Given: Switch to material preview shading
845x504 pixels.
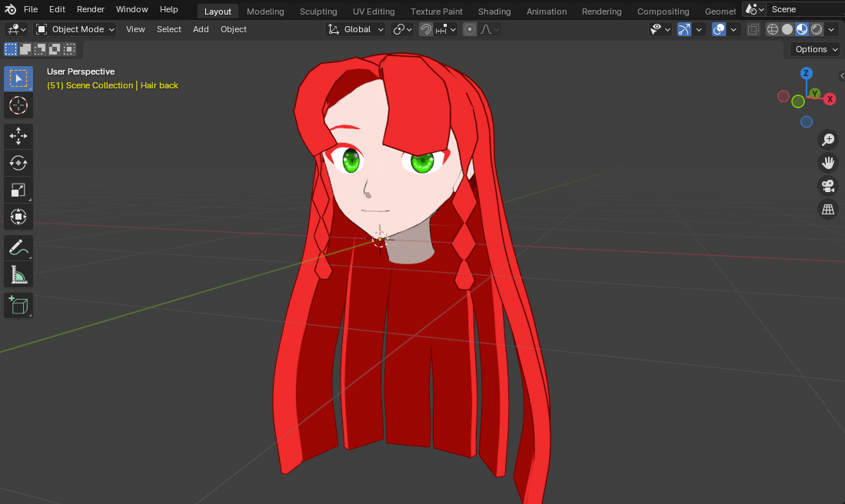Looking at the screenshot, I should pyautogui.click(x=802, y=30).
